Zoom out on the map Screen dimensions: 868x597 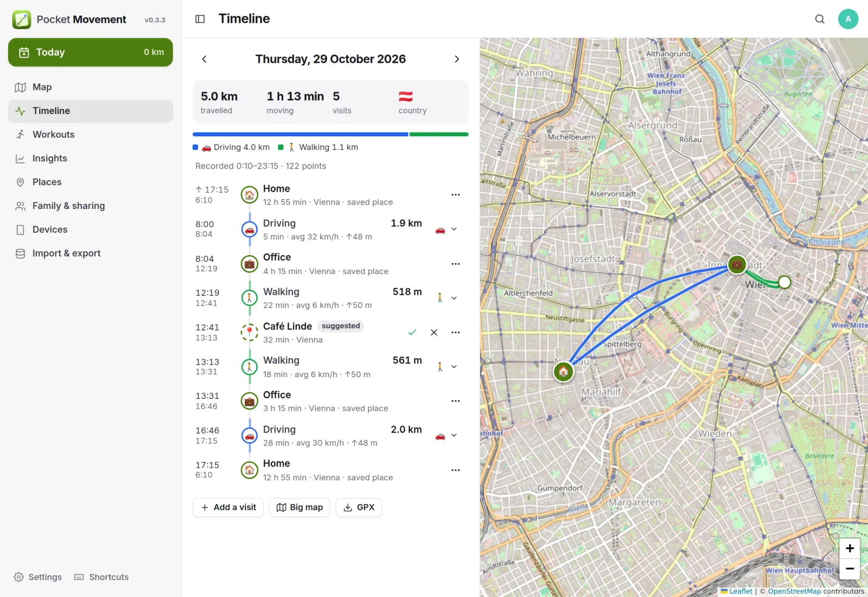point(850,569)
